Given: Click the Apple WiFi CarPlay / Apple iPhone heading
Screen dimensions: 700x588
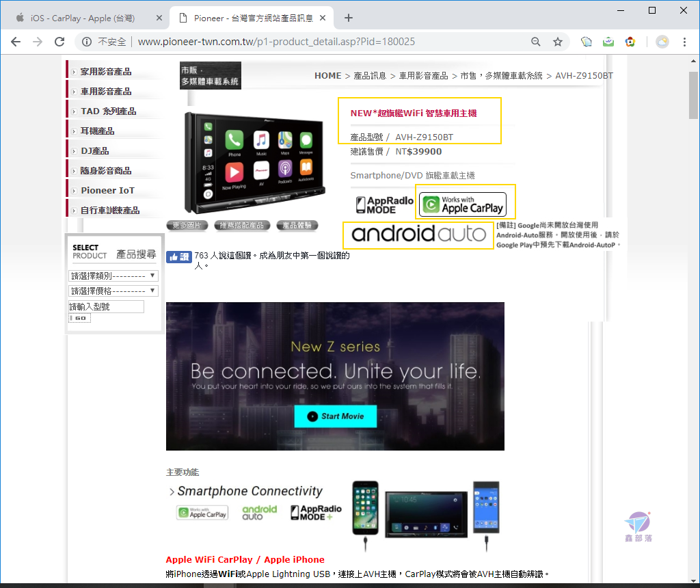Looking at the screenshot, I should [245, 560].
